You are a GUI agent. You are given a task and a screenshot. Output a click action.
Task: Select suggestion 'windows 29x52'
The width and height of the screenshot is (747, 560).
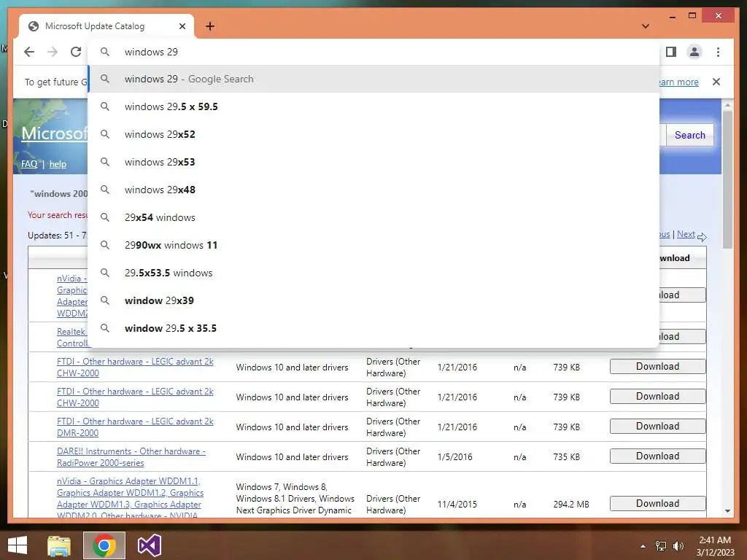pyautogui.click(x=374, y=134)
